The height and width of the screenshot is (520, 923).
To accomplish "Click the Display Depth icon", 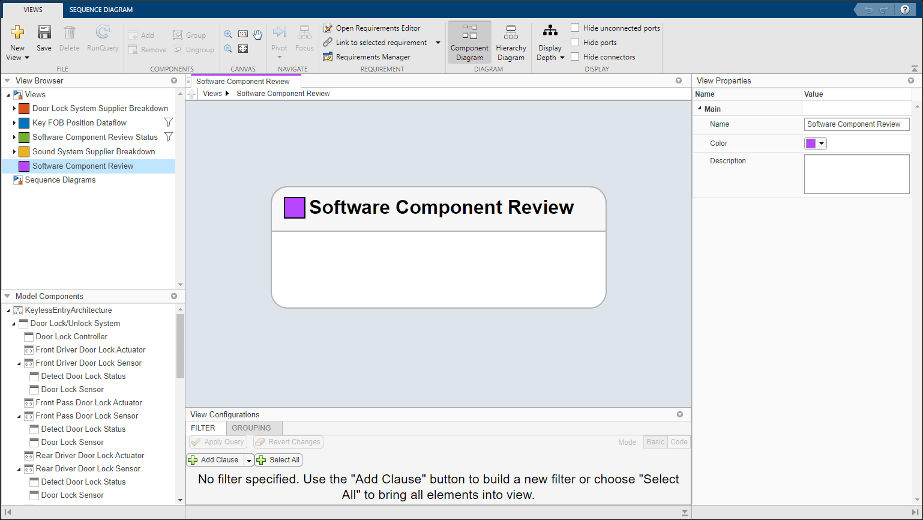I will [x=550, y=31].
